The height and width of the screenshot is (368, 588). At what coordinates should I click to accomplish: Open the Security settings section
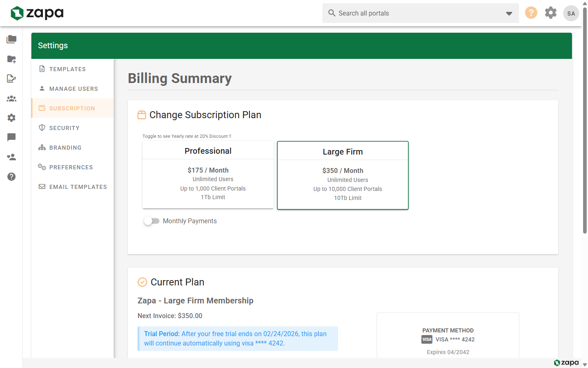click(73, 128)
